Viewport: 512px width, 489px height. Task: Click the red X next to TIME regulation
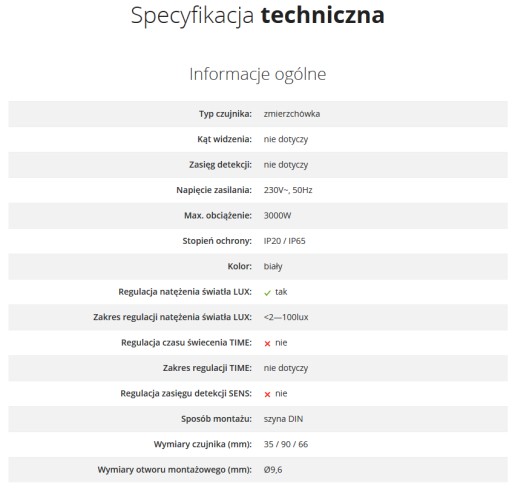pyautogui.click(x=267, y=344)
